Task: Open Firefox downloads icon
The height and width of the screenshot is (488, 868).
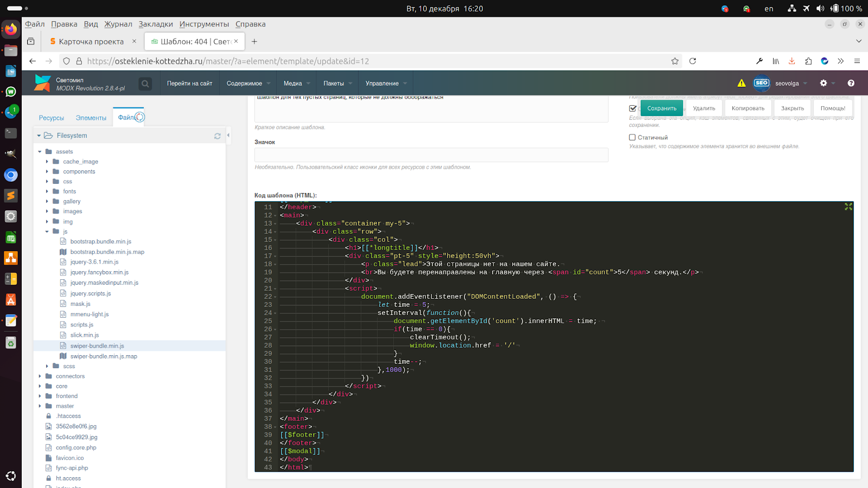Action: pyautogui.click(x=792, y=61)
